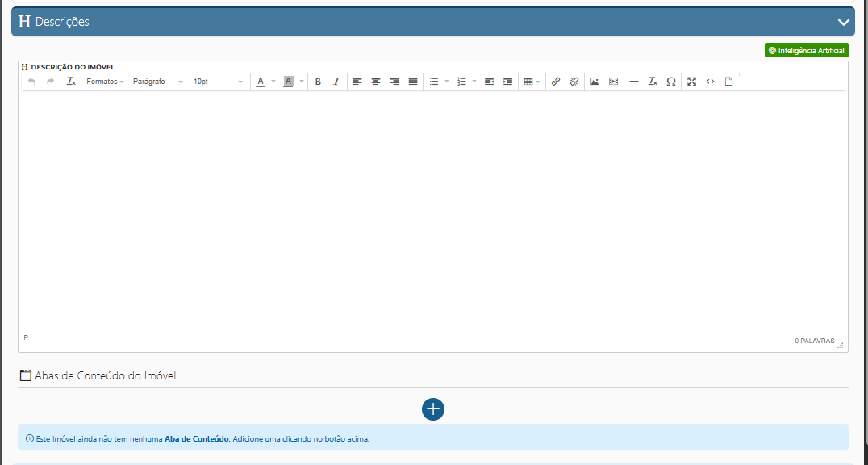The image size is (868, 465).
Task: Open the Parágrafo block format dropdown
Action: 158,82
